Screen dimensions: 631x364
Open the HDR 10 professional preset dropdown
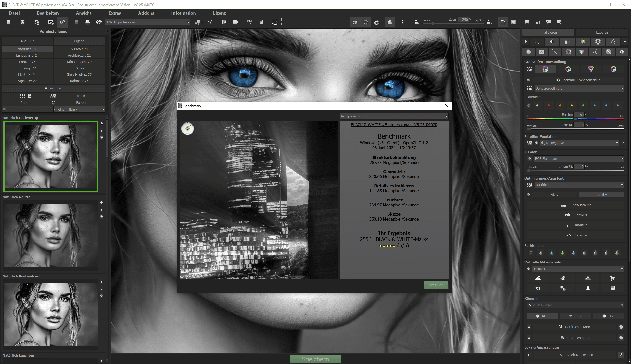pyautogui.click(x=188, y=22)
